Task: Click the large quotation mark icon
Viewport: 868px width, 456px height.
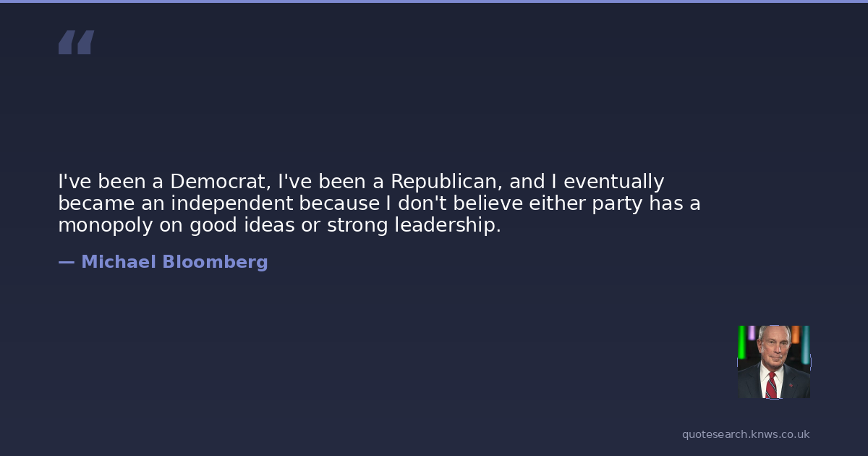Action: pyautogui.click(x=76, y=42)
